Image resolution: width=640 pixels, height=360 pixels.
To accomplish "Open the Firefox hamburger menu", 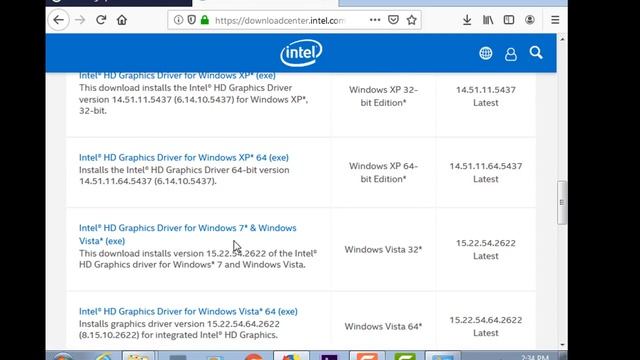I will pos(555,20).
